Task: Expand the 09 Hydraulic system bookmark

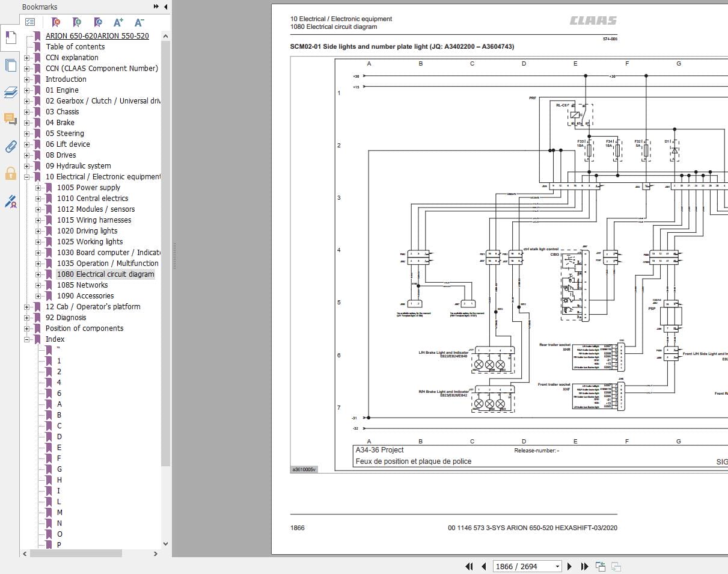Action: click(x=27, y=166)
